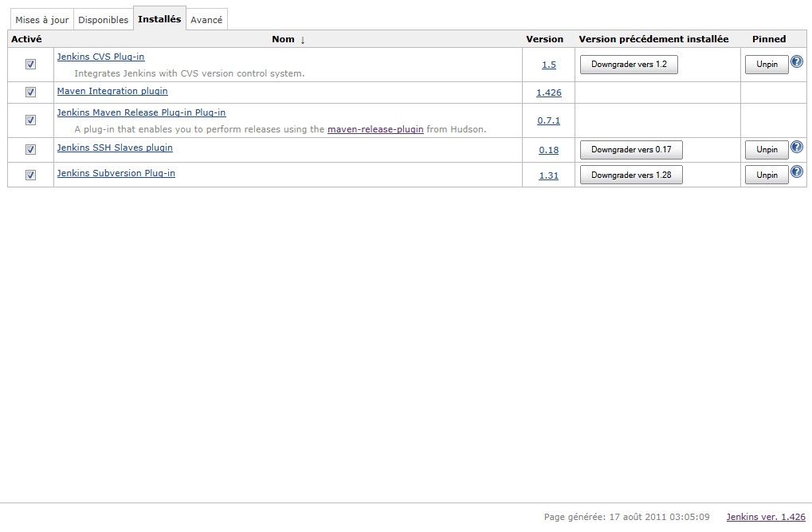812x532 pixels.
Task: Click help icon beside Subversion Unpin
Action: 796,172
